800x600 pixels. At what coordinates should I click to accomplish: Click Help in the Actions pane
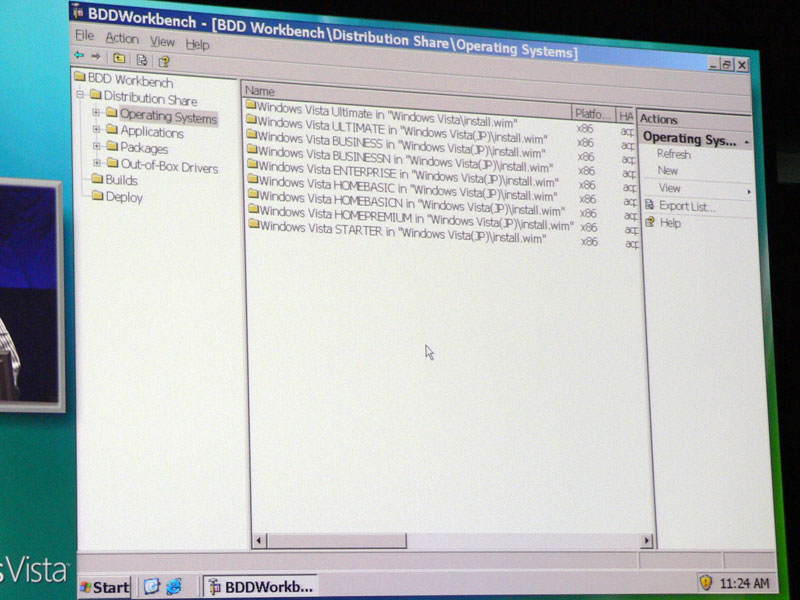(x=670, y=223)
